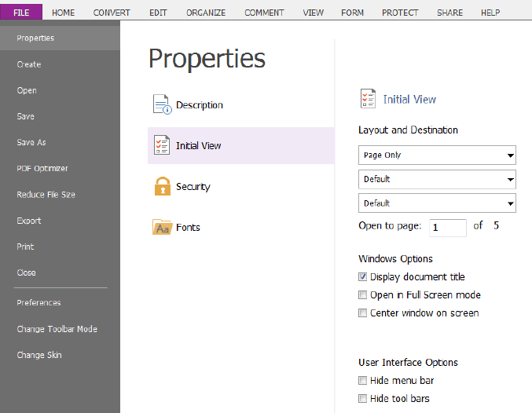Click the Initial View checklist icon
The width and height of the screenshot is (532, 413).
point(162,145)
